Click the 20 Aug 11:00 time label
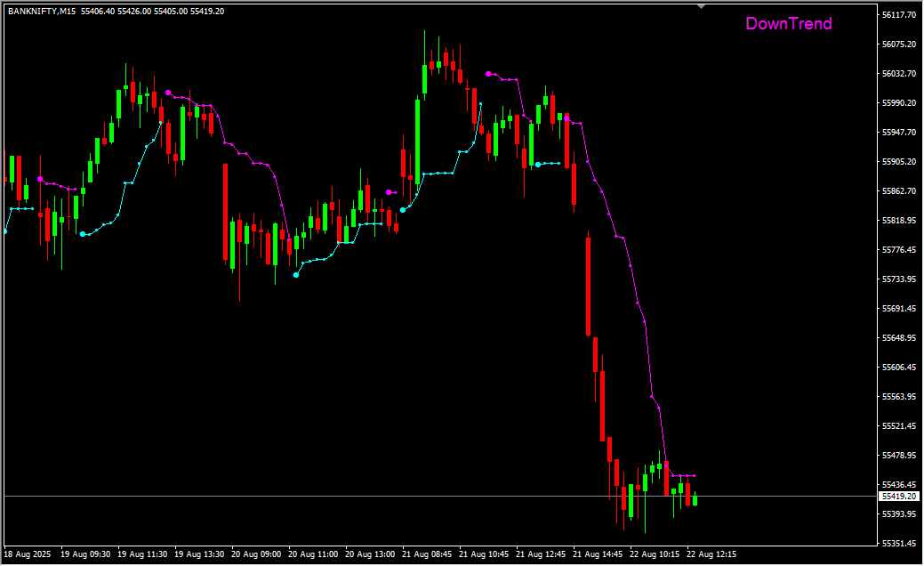Viewport: 924px width, 566px height. [x=315, y=554]
